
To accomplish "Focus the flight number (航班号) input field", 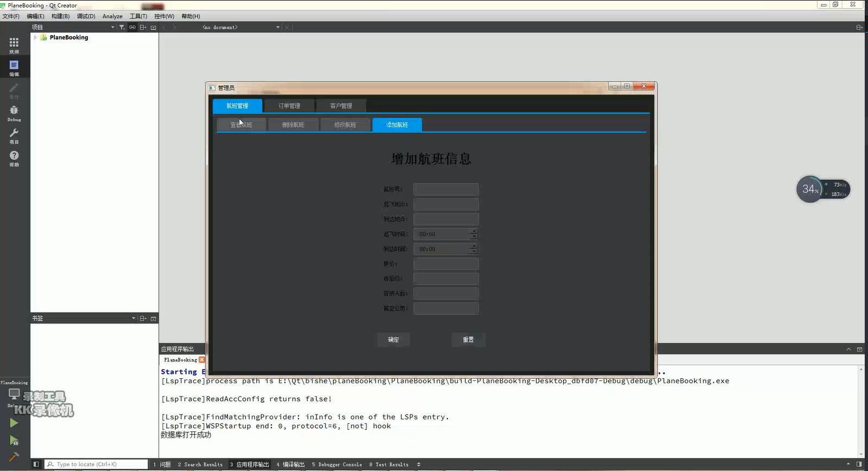I will 446,189.
